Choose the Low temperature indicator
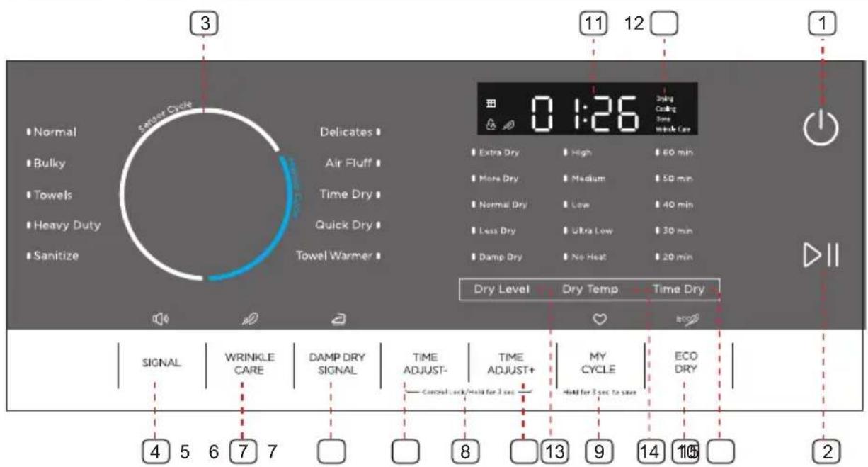The height and width of the screenshot is (467, 868). click(x=576, y=204)
